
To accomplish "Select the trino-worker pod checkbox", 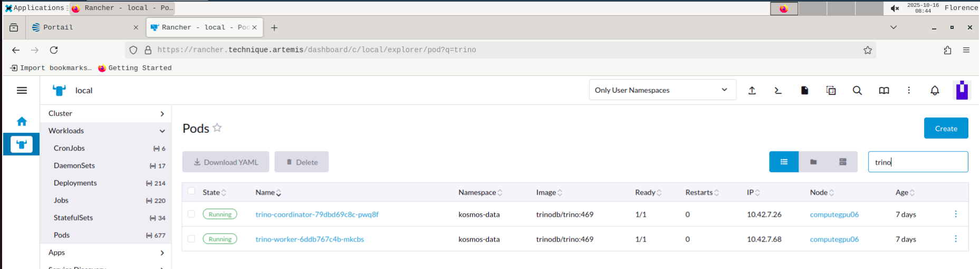I will [x=191, y=239].
